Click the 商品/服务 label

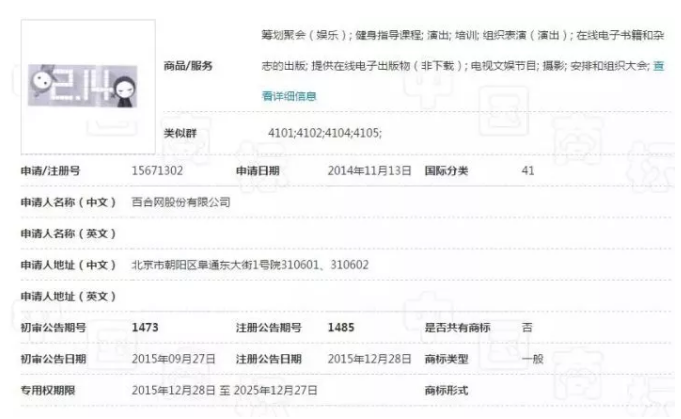(x=188, y=66)
